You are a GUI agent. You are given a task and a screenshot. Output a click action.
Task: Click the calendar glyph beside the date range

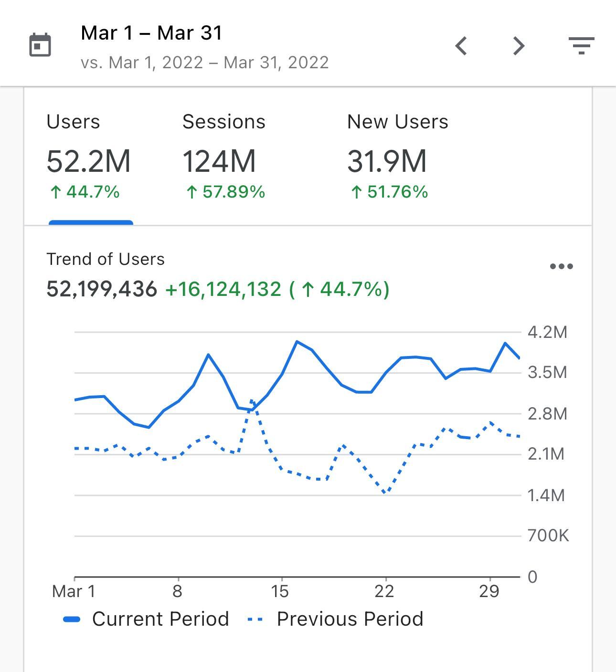[x=40, y=45]
